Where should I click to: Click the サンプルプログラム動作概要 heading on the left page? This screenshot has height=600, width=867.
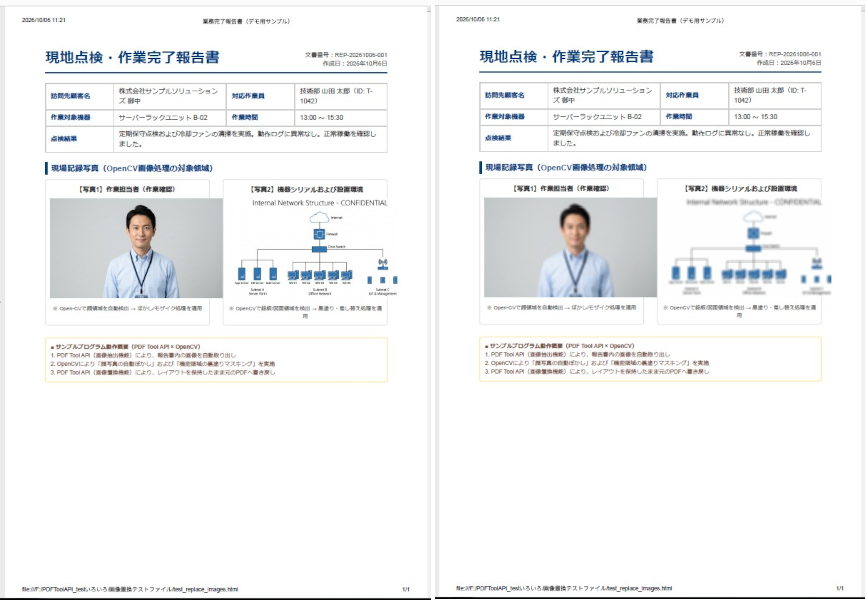coord(125,347)
